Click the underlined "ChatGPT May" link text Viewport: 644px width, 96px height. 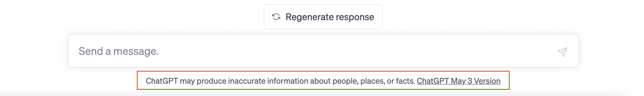tap(441, 81)
